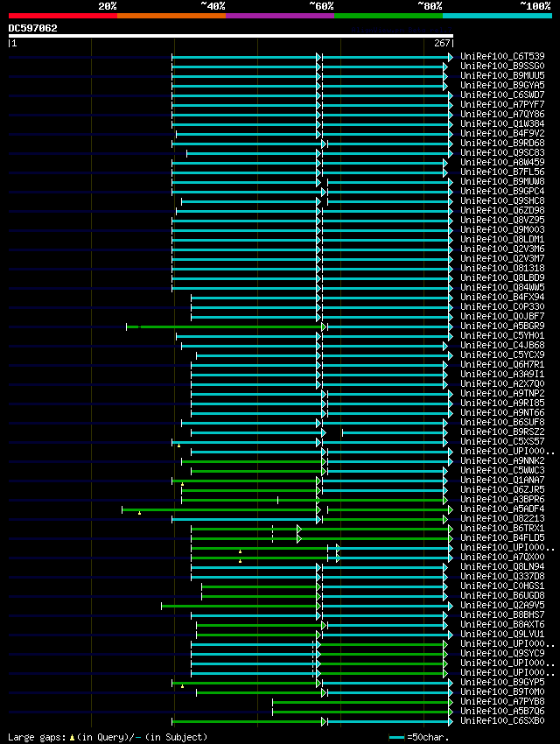The image size is (560, 744).
Task: Open hit UniRef100_A5ADF4
Action: [x=502, y=509]
